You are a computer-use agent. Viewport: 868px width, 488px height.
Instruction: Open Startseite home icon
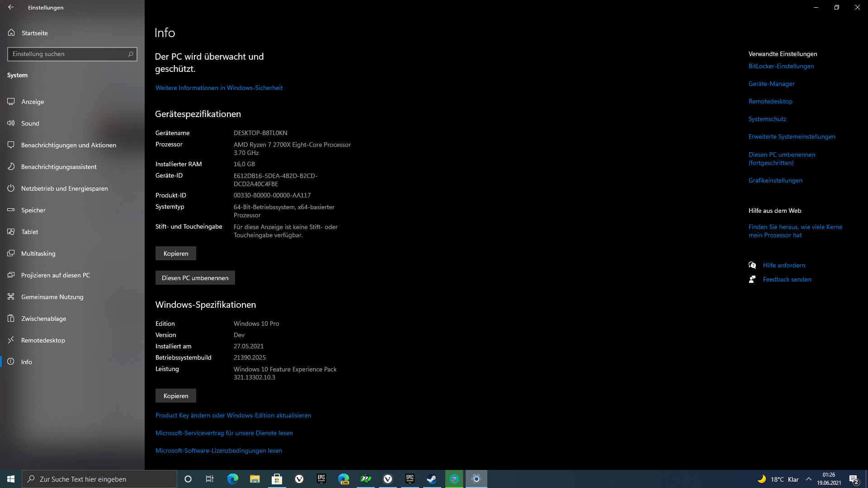point(11,33)
